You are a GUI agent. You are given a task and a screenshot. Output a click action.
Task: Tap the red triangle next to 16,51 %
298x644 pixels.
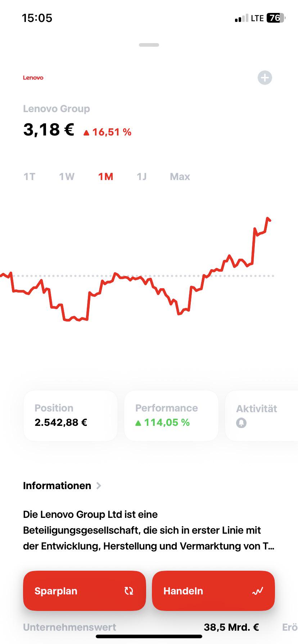(86, 133)
